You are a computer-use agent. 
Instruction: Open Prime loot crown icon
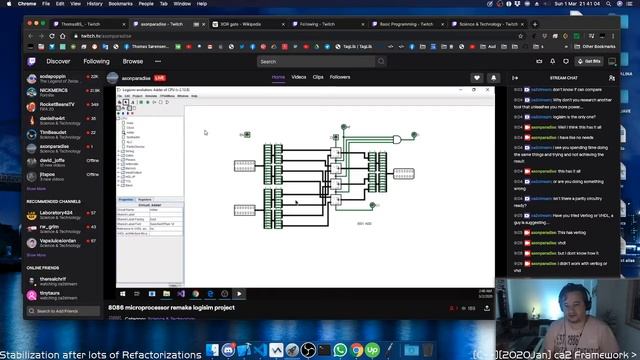[539, 61]
